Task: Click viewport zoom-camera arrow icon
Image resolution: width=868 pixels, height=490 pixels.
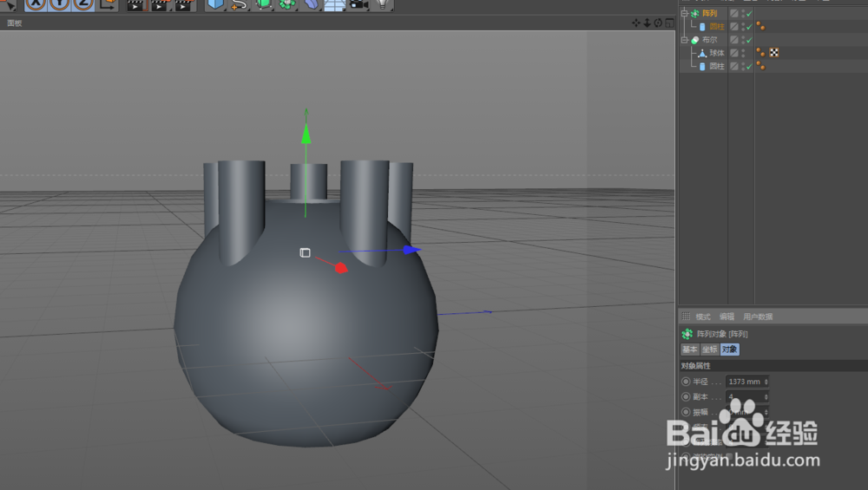Action: [x=647, y=23]
